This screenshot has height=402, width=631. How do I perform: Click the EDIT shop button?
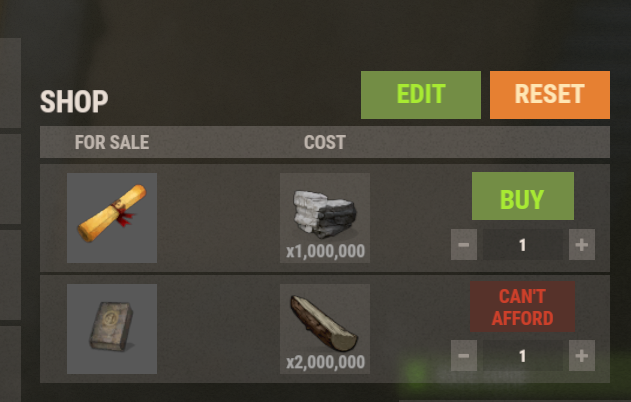(421, 95)
